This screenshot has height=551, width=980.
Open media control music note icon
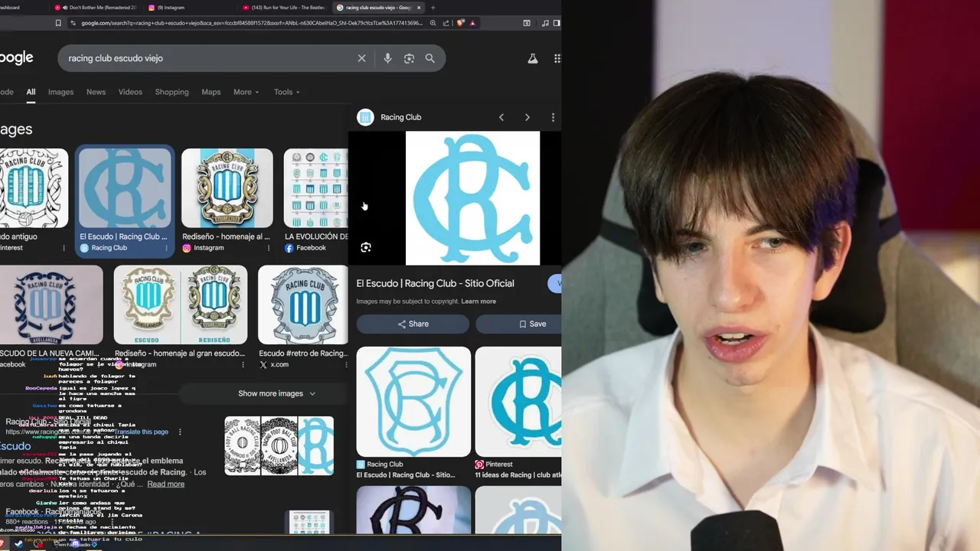point(544,23)
